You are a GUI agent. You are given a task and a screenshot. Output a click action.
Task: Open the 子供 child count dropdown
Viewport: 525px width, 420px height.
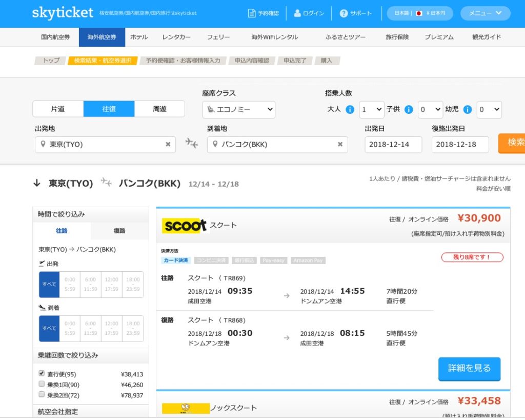430,110
